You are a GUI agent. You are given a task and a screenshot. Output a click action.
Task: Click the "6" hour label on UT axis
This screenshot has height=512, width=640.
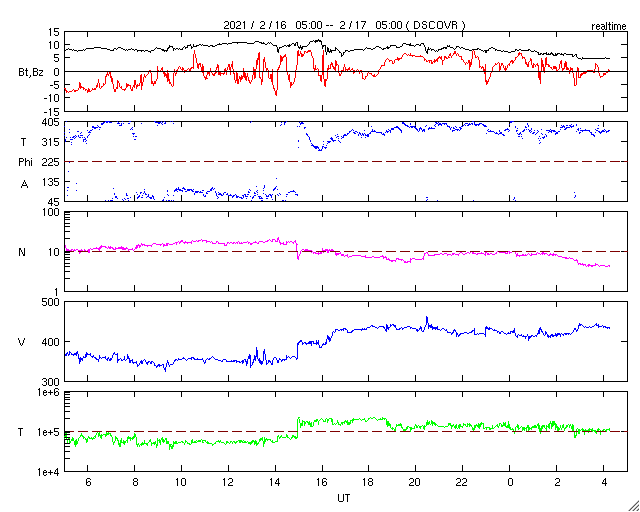point(88,483)
